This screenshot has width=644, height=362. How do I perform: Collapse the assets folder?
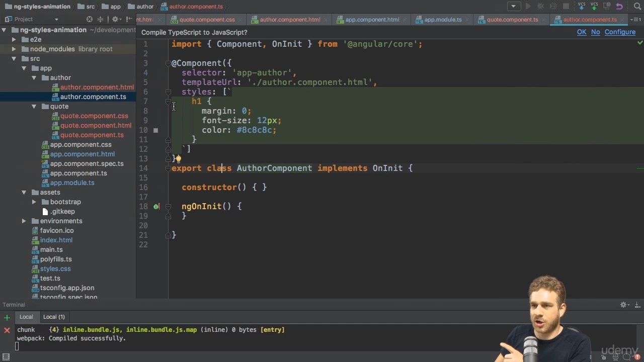(x=24, y=193)
